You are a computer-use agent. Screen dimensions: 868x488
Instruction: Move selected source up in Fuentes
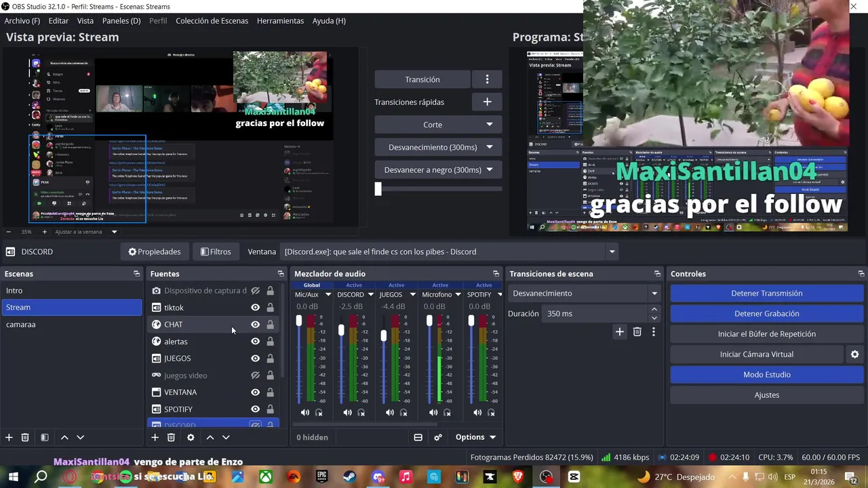click(210, 437)
